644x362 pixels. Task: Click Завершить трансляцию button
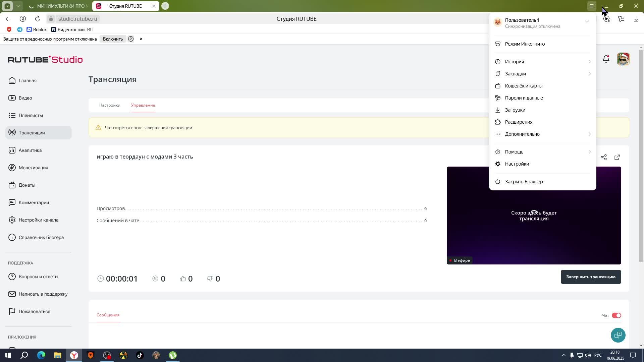591,277
